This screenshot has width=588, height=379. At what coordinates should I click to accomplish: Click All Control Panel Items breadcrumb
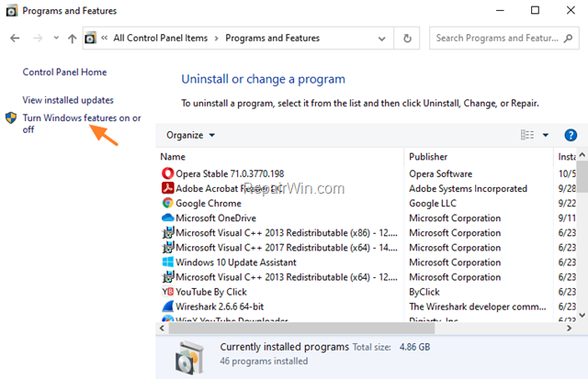[161, 39]
